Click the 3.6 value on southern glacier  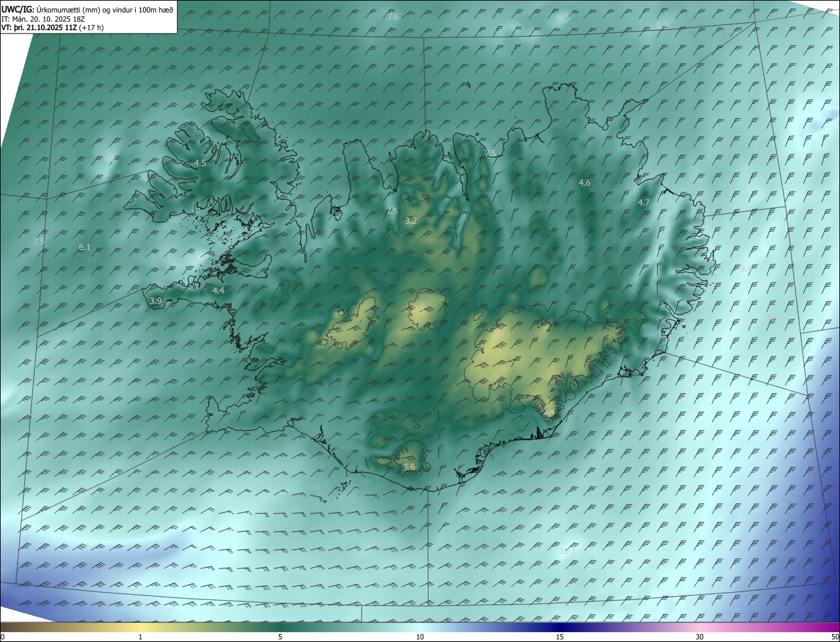coord(409,467)
